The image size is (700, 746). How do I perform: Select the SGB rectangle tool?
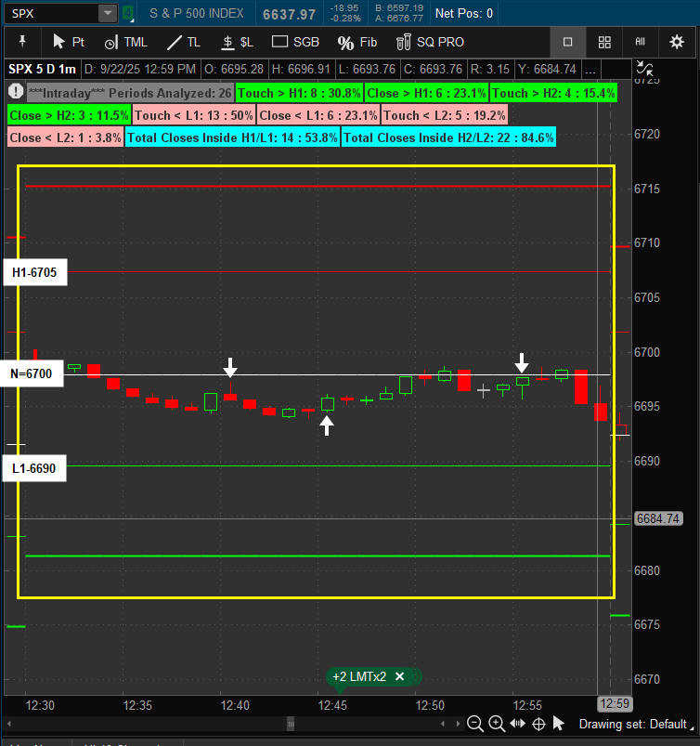pos(295,42)
